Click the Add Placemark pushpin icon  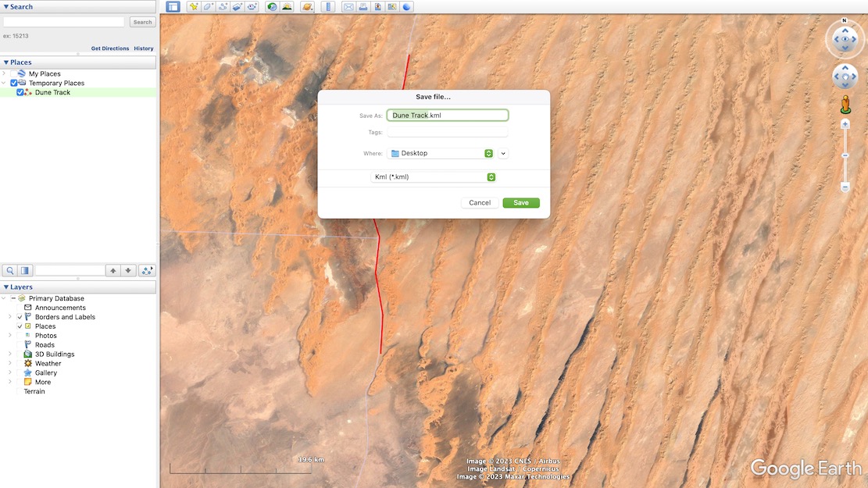pyautogui.click(x=194, y=7)
